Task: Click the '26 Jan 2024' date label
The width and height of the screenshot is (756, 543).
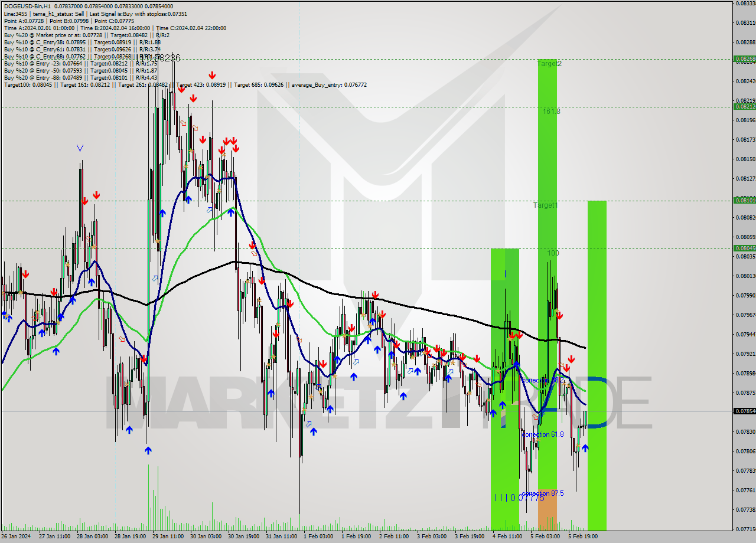Action: tap(15, 536)
